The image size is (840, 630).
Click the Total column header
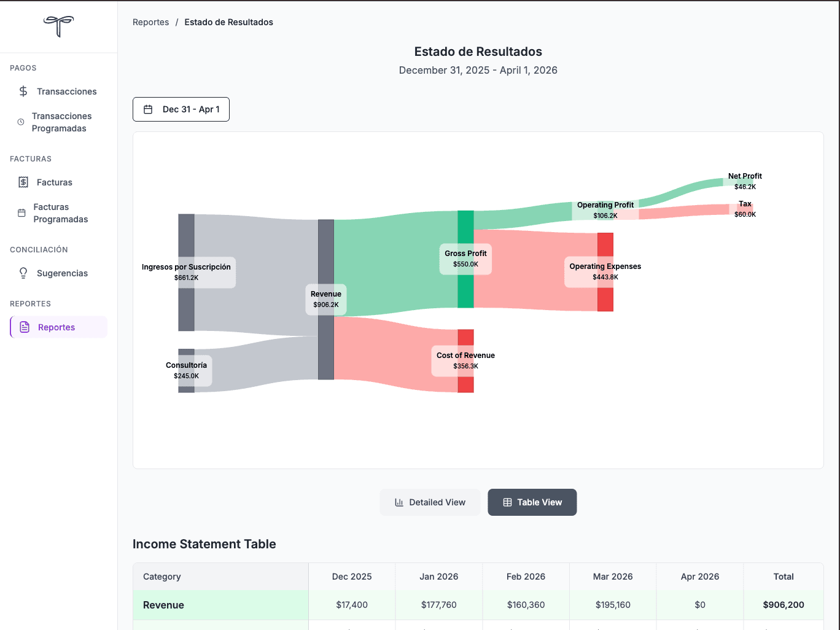(x=783, y=577)
